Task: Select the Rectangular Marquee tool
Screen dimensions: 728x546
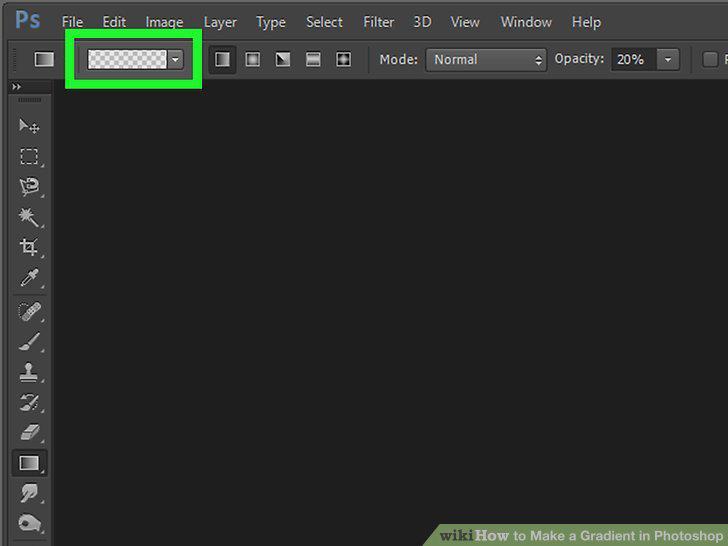Action: 29,156
